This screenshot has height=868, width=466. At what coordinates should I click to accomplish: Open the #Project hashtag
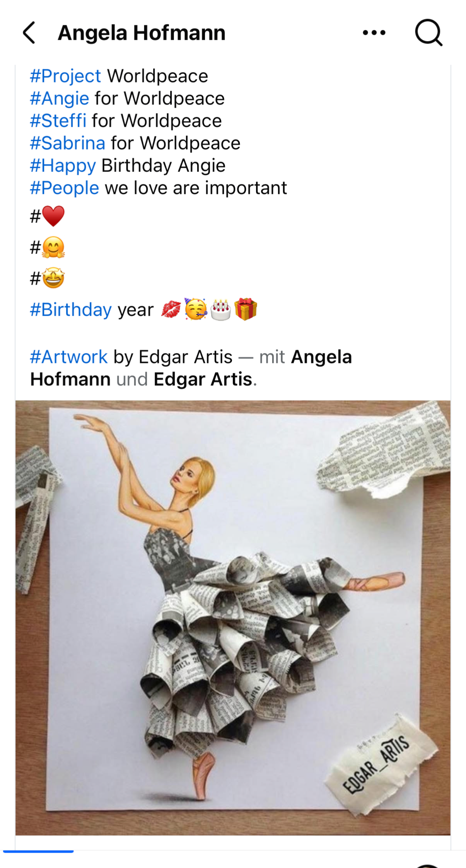[65, 76]
